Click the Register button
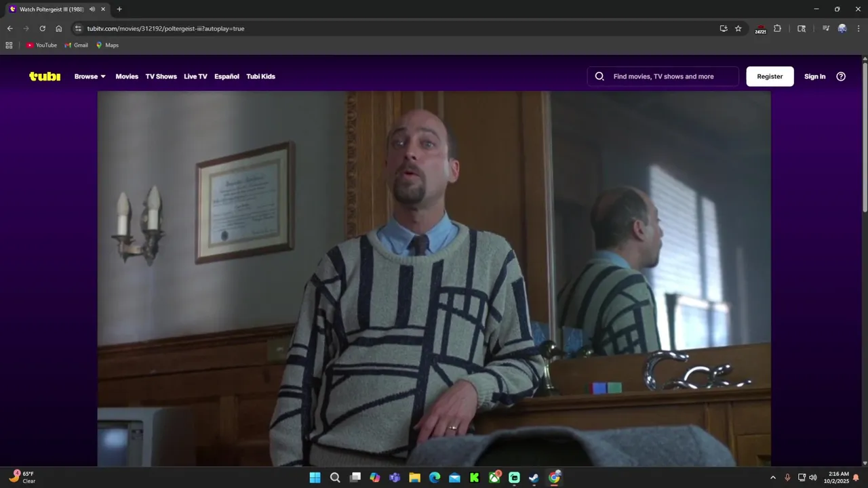868x488 pixels. coord(770,77)
